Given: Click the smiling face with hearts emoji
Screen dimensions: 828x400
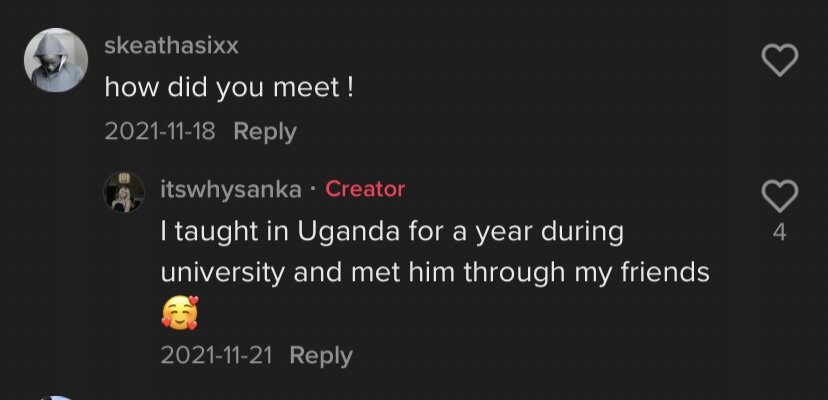Looking at the screenshot, I should coord(179,314).
